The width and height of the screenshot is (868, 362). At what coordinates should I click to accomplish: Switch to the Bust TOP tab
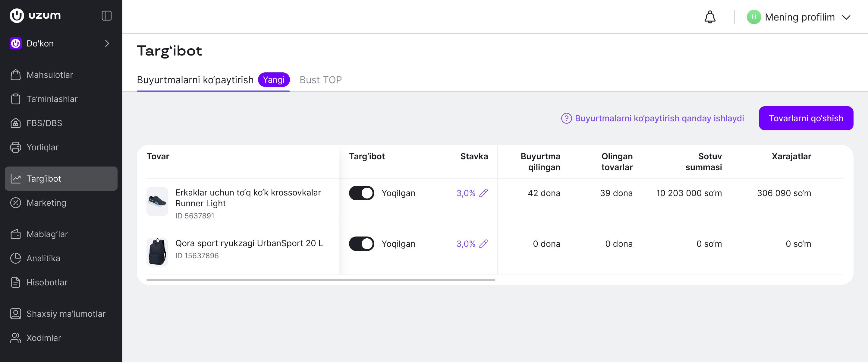point(320,80)
